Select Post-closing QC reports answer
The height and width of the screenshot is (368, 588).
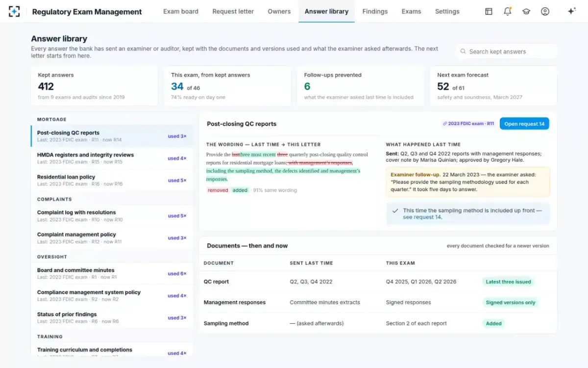pyautogui.click(x=112, y=136)
